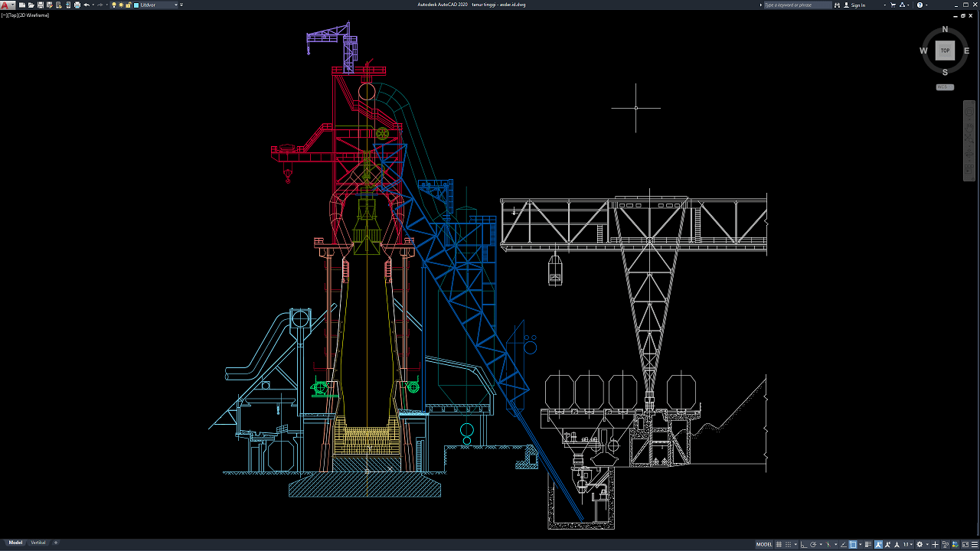Open the Autodesk App Store cart icon
The image size is (980, 551).
894,5
